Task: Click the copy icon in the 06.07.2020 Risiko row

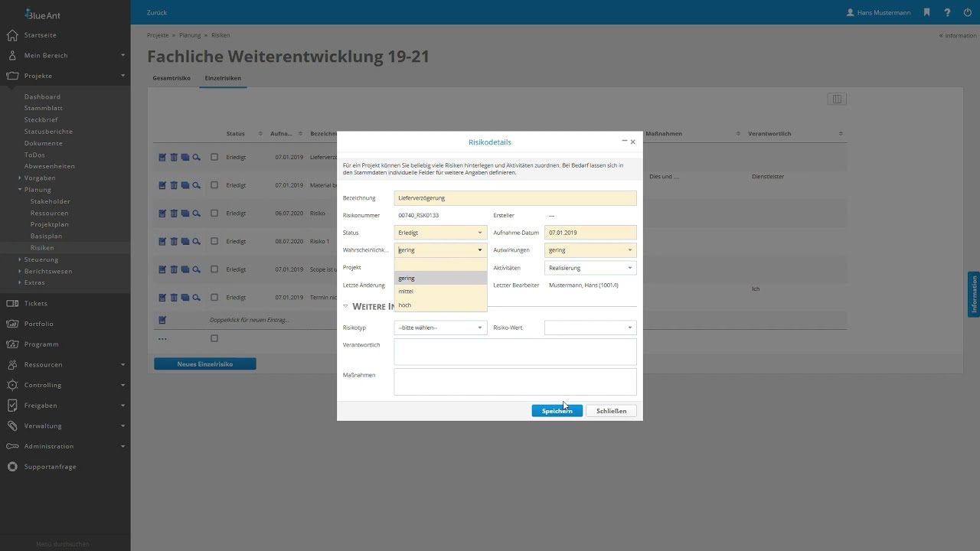Action: point(185,214)
